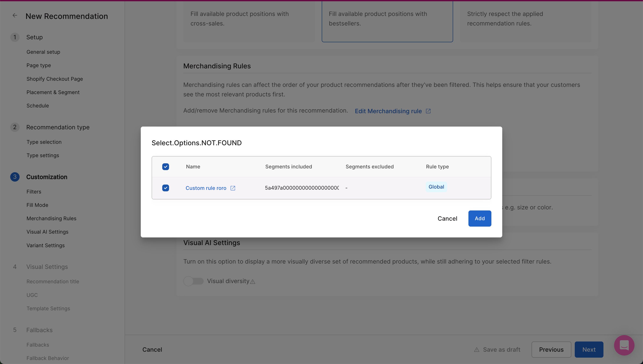
Task: Click the step 3 Customization circle icon
Action: pyautogui.click(x=15, y=177)
